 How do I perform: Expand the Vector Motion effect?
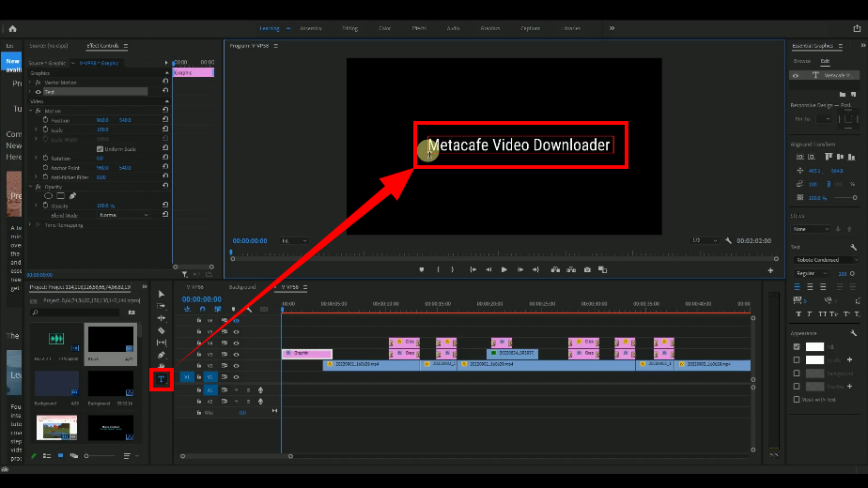coord(30,83)
